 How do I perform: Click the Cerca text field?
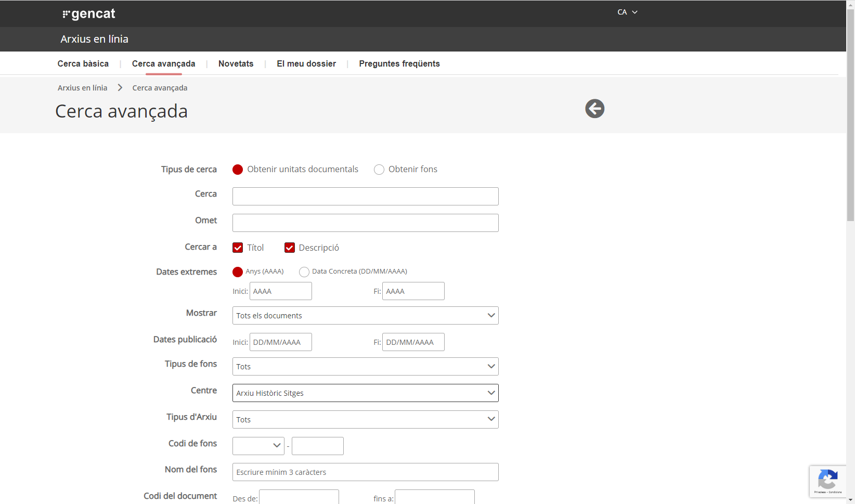click(x=365, y=197)
